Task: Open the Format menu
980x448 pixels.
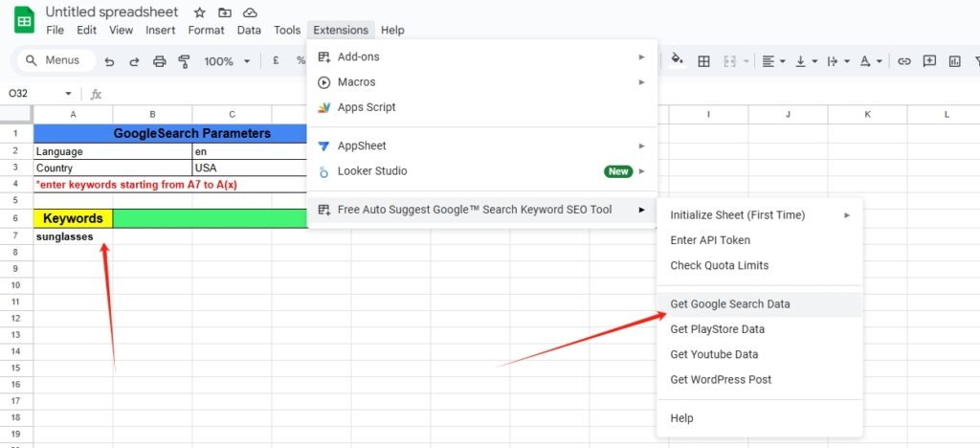Action: [x=207, y=30]
